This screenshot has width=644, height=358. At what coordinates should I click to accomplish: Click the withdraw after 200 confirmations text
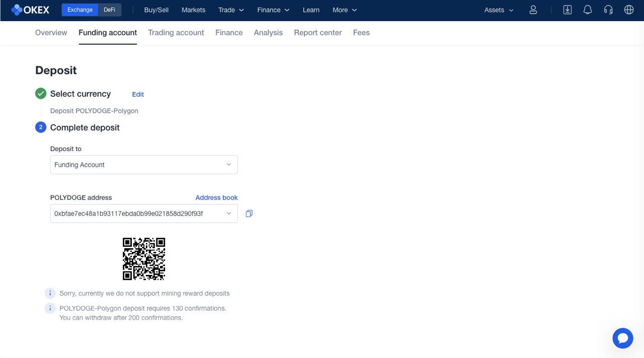click(121, 318)
